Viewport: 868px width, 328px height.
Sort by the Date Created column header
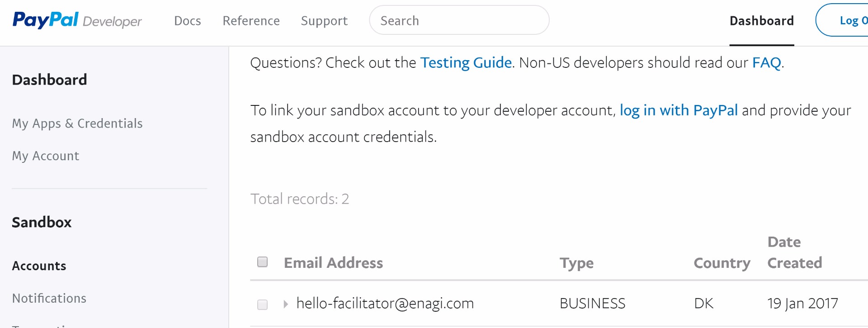pos(794,252)
